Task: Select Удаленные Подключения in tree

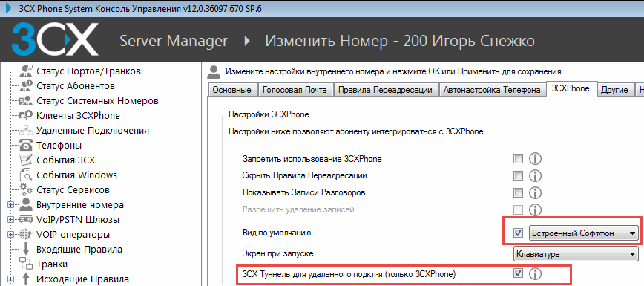Action: point(93,131)
